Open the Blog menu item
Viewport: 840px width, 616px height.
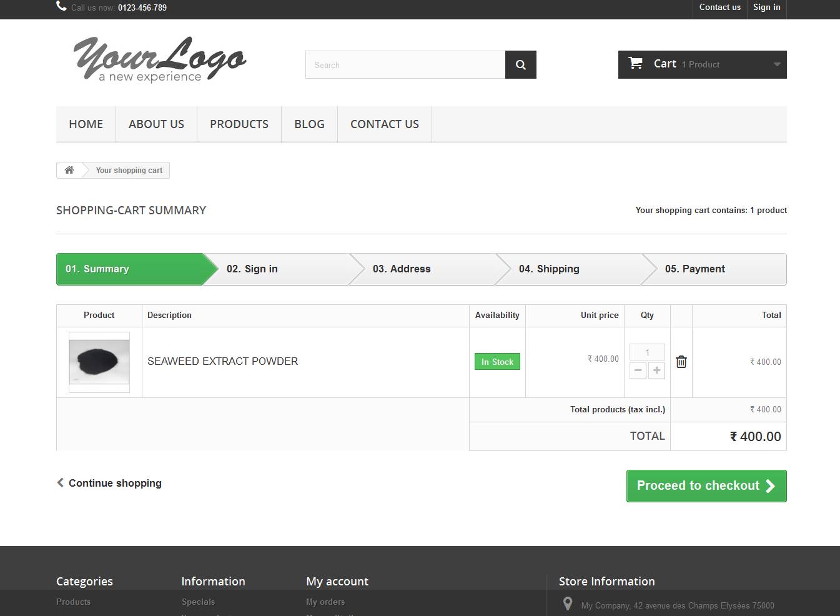pyautogui.click(x=309, y=124)
